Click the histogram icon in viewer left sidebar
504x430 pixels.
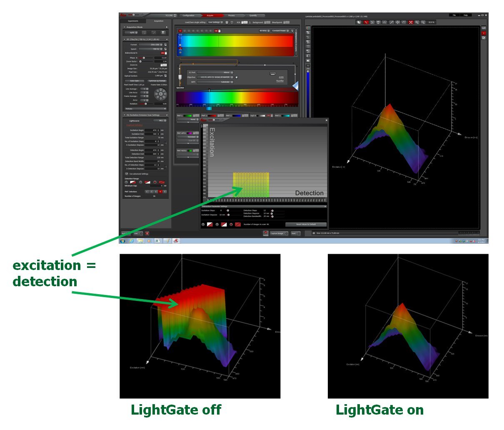point(308,60)
